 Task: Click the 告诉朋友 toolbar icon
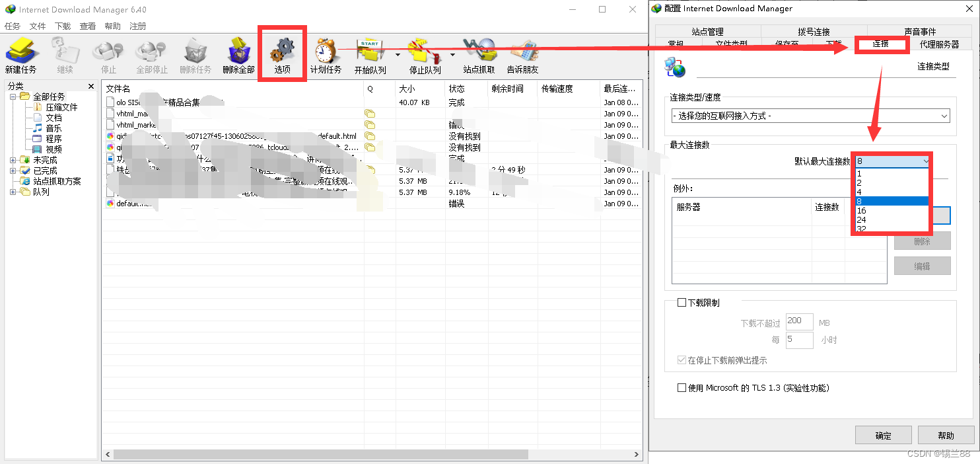click(x=522, y=55)
